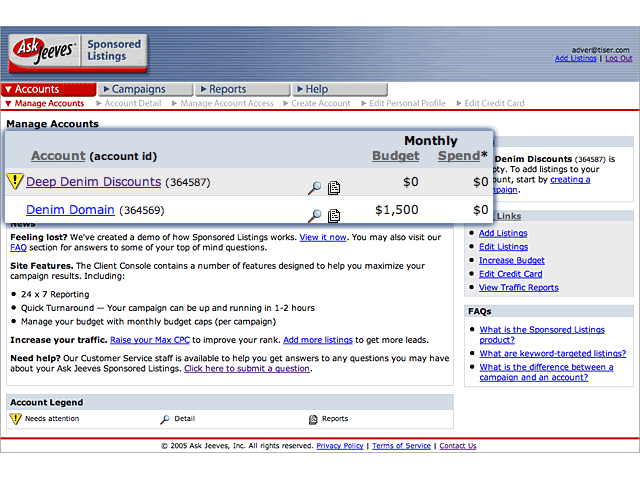Click the Log Out link
The height and width of the screenshot is (480, 640).
[x=619, y=58]
